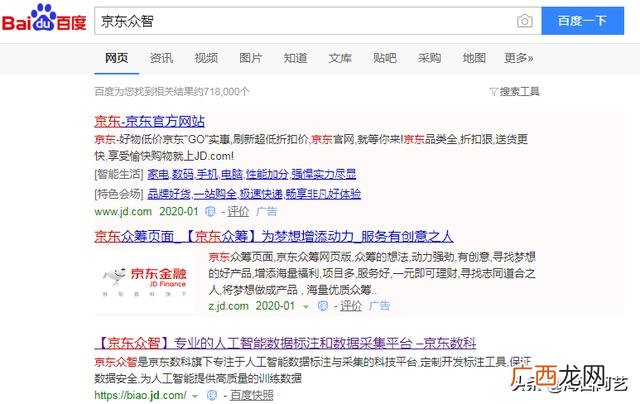The width and height of the screenshot is (640, 404).
Task: Switch to 资讯 tab
Action: coord(161,58)
